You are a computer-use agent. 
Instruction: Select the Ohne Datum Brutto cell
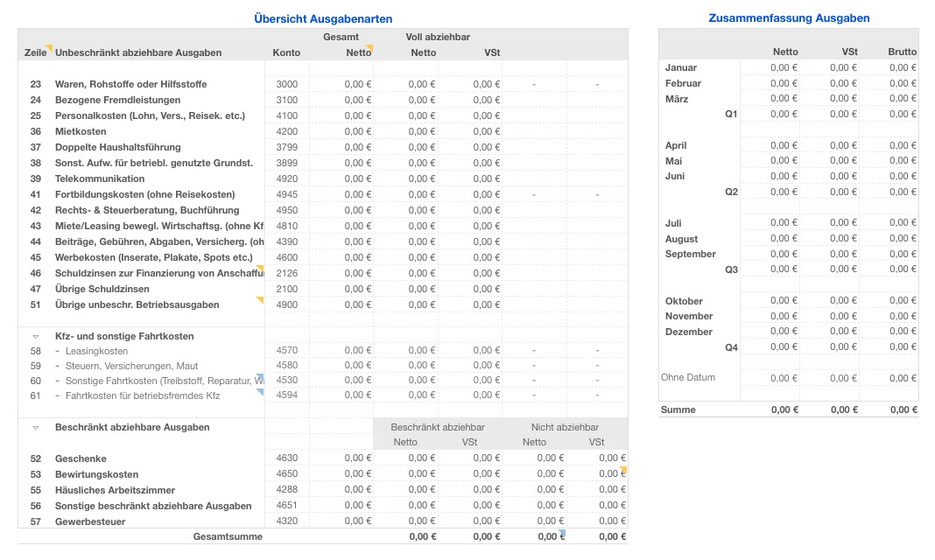click(x=900, y=378)
